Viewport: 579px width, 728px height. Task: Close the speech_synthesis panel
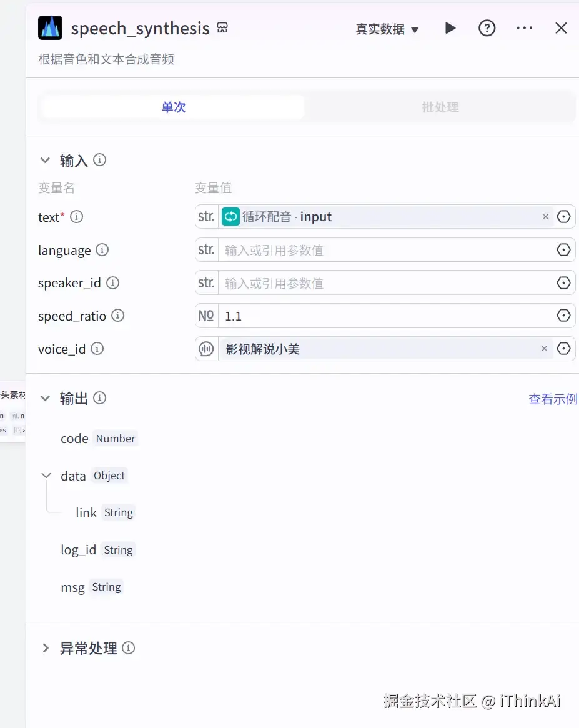(x=561, y=28)
